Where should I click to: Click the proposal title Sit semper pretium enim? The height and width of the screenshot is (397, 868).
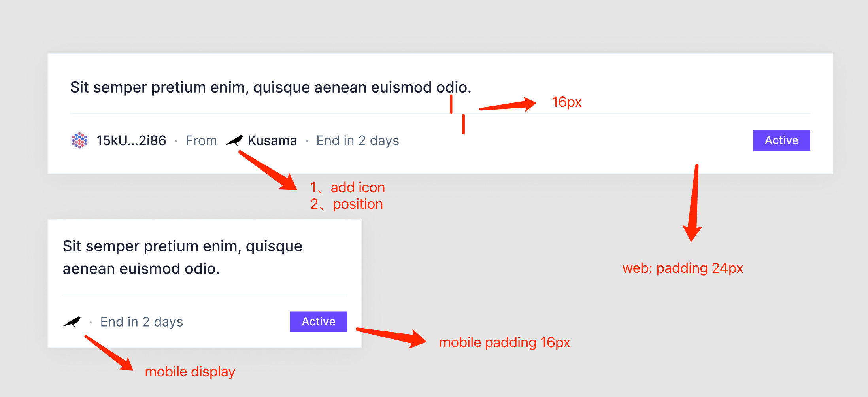coord(271,87)
